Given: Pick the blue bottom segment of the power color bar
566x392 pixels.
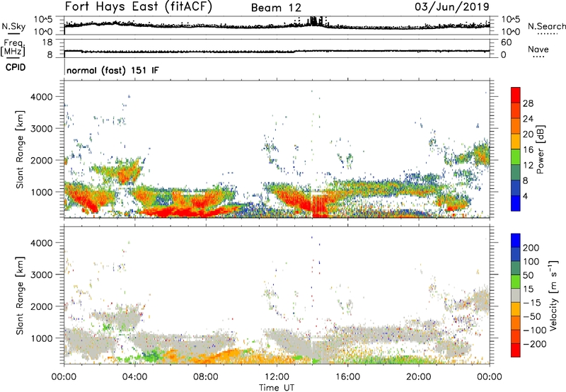Looking at the screenshot, I should coord(516,203).
